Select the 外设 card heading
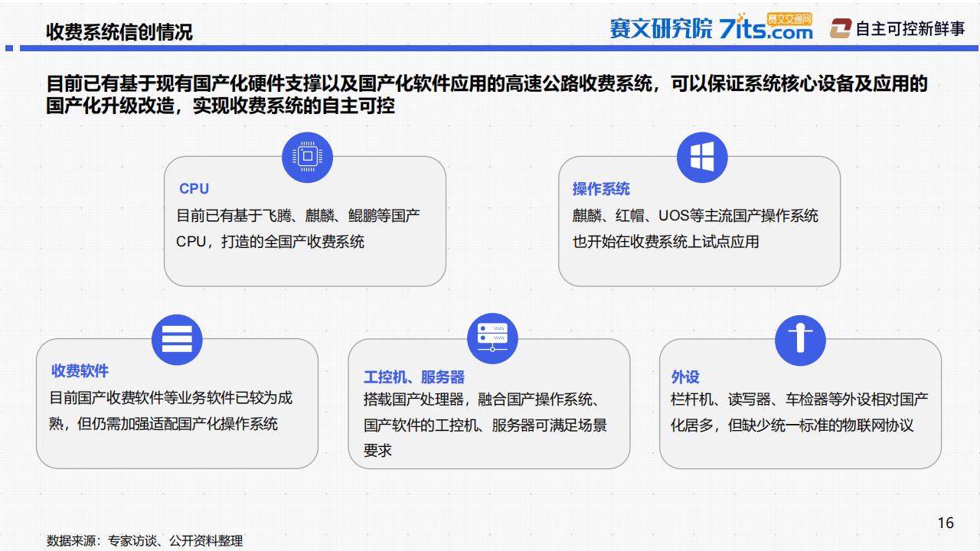Screen dimensions: 980x551 685,377
